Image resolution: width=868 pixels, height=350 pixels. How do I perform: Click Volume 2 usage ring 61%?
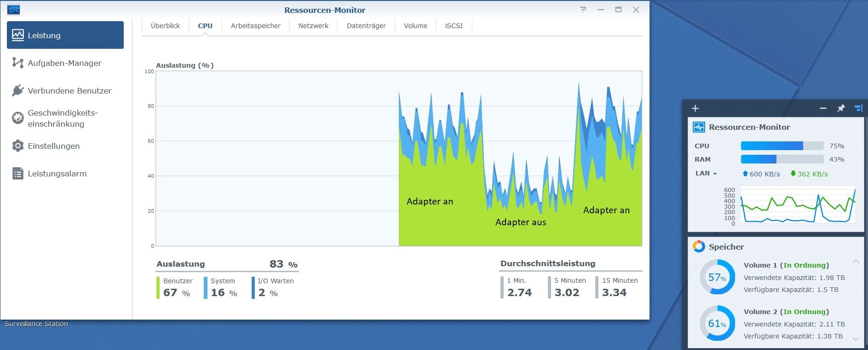click(x=717, y=323)
